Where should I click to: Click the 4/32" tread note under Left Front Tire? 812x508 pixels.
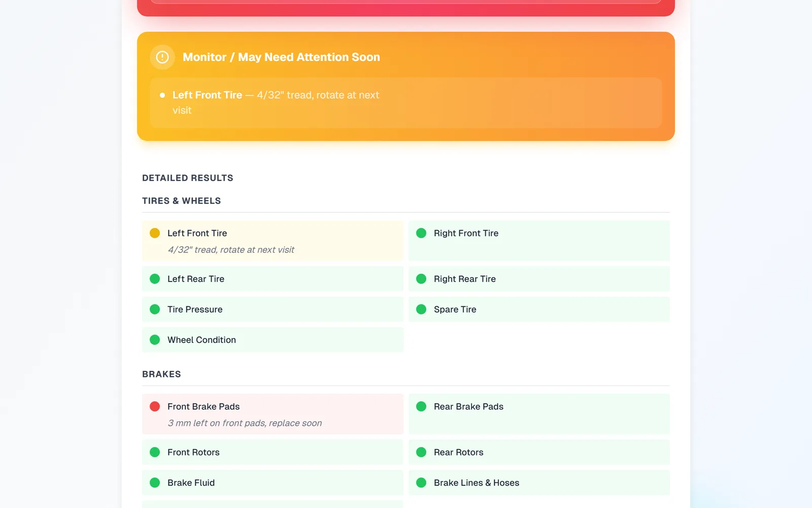tap(231, 250)
